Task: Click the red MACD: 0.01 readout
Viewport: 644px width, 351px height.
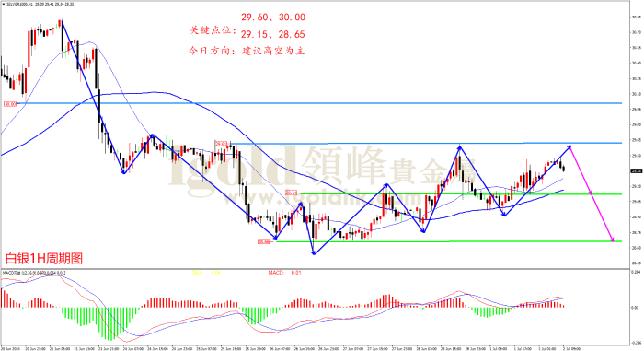Action: (x=284, y=273)
